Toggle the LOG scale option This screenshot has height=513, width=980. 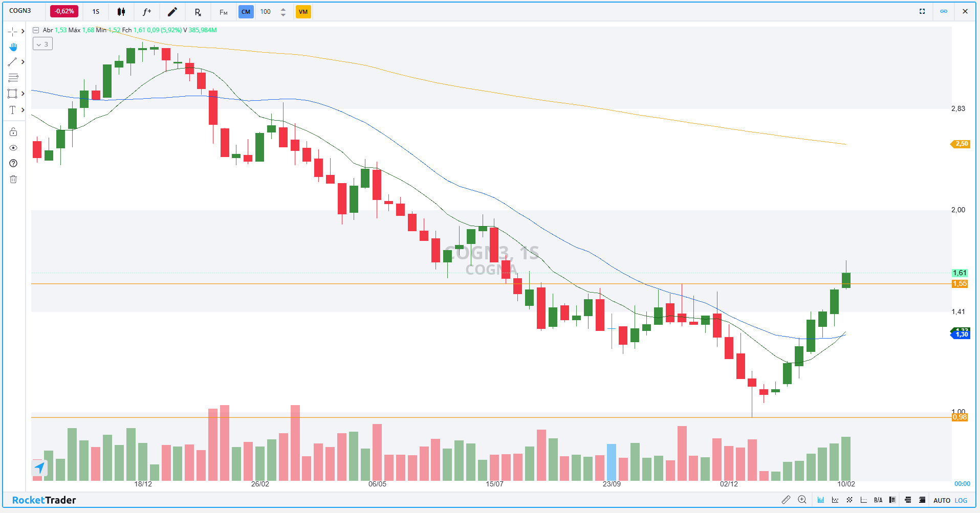[x=961, y=500]
